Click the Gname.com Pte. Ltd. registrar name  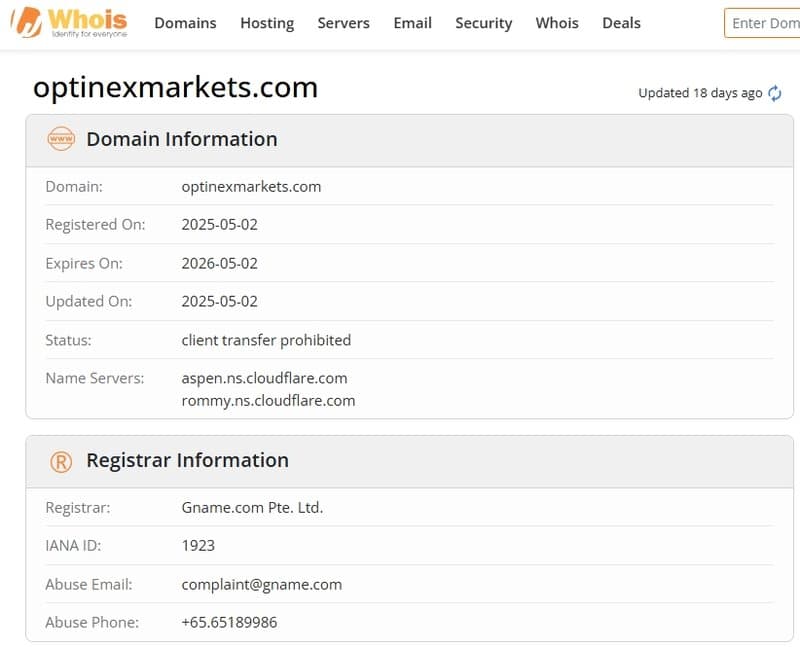point(252,507)
